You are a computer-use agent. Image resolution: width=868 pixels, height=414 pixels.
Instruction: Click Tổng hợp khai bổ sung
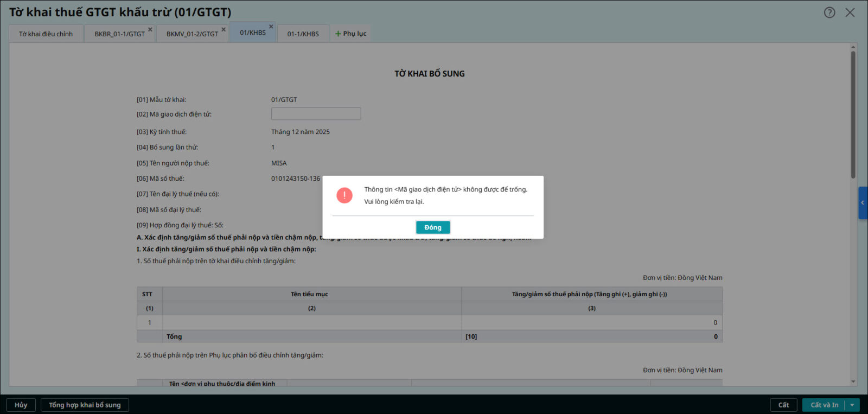(85, 405)
